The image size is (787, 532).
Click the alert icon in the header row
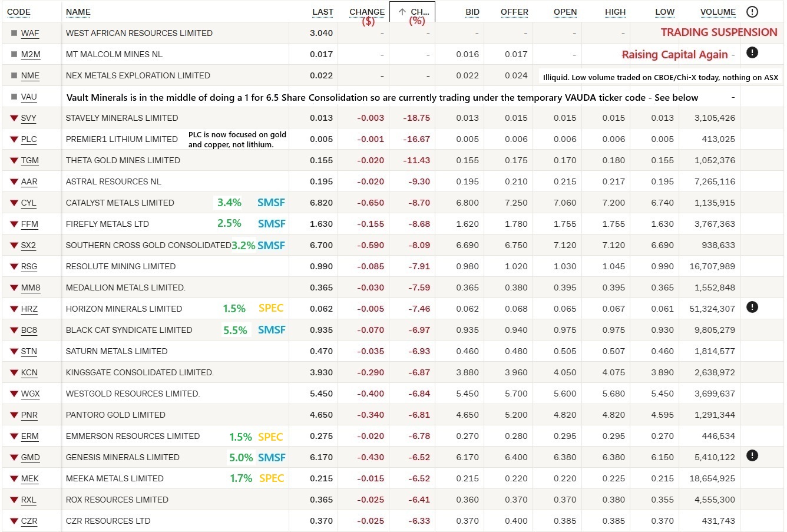pos(752,12)
